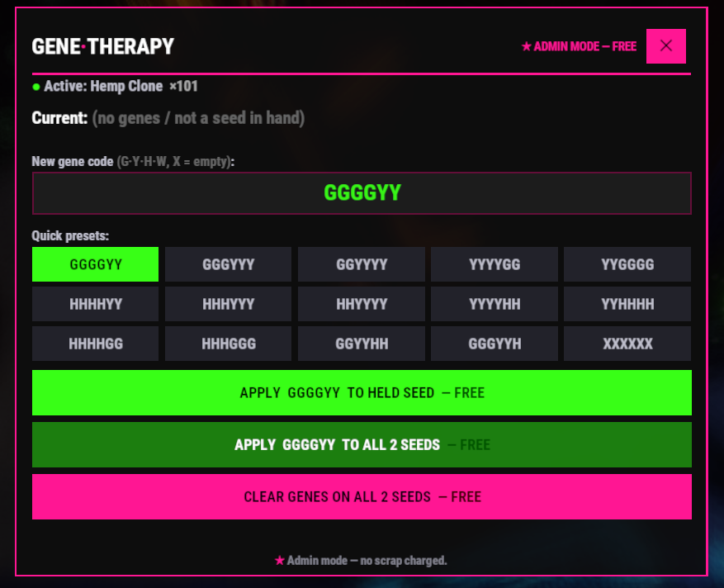The image size is (724, 588).
Task: Apply GGGGYY to held seed
Action: coord(362,392)
